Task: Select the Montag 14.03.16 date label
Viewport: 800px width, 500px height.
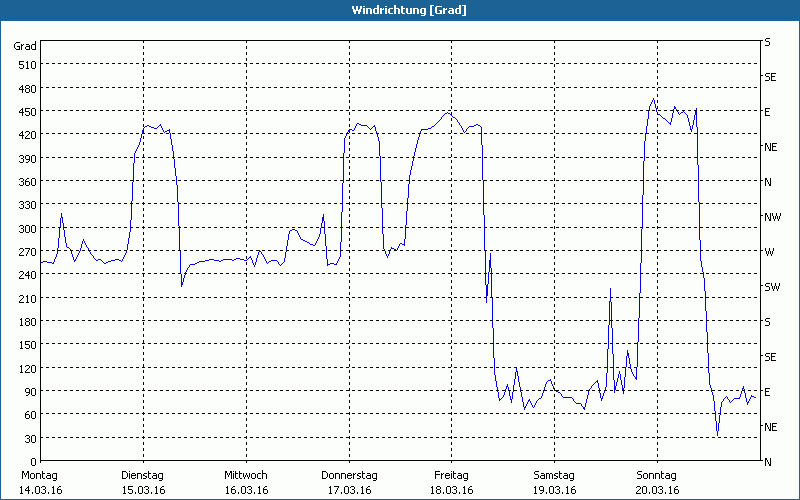Action: pyautogui.click(x=39, y=482)
